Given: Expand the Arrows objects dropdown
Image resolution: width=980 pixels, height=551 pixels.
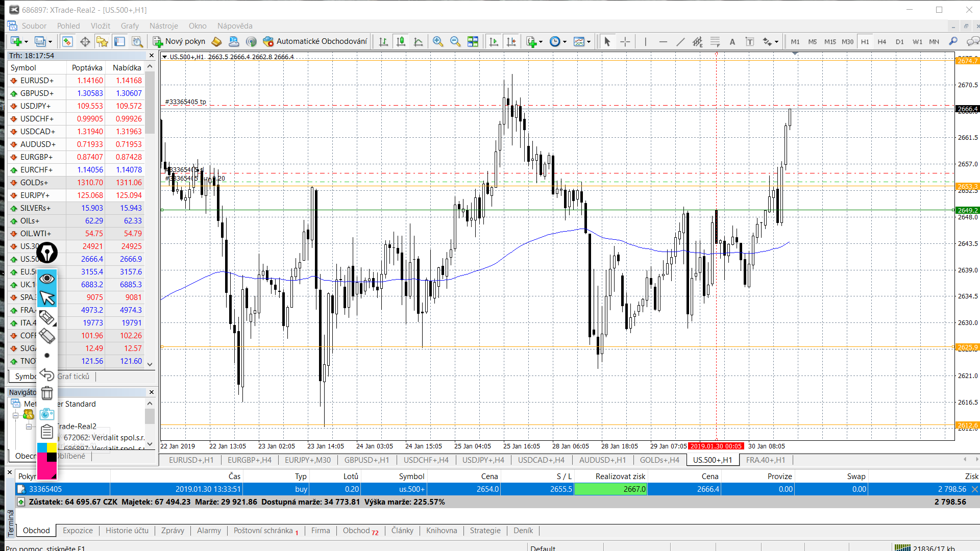Looking at the screenshot, I should tap(776, 42).
